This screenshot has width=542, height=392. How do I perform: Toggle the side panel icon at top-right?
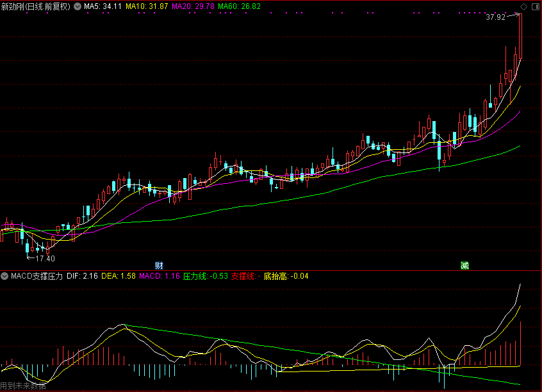pos(535,6)
